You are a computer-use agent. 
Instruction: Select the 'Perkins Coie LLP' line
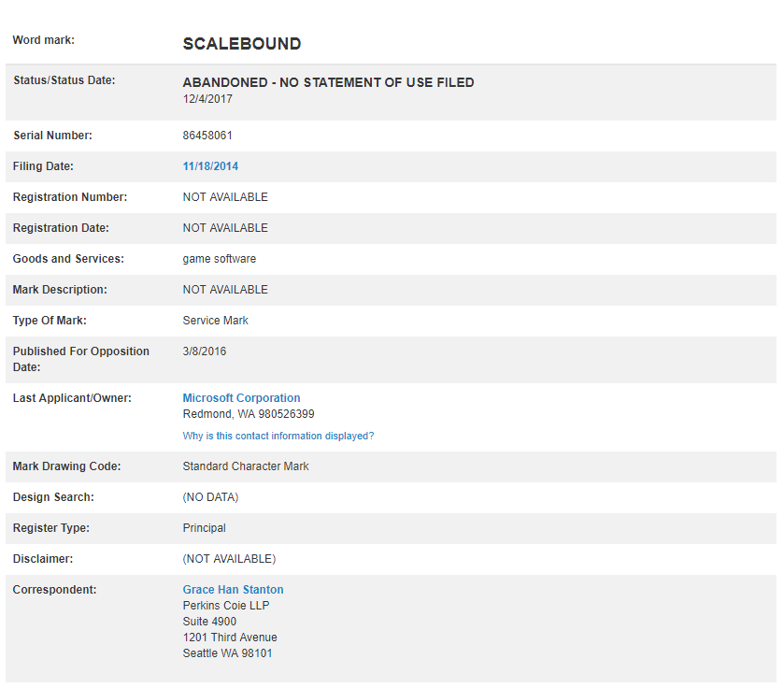226,606
